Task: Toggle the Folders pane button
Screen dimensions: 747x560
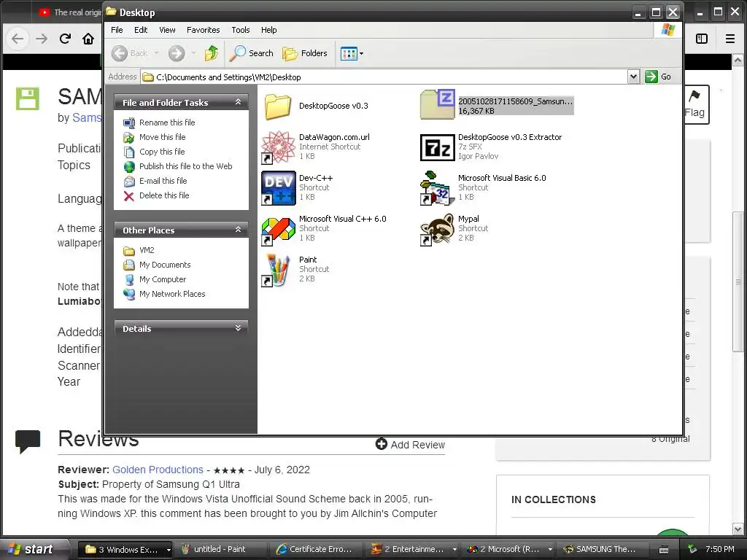Action: (x=305, y=53)
